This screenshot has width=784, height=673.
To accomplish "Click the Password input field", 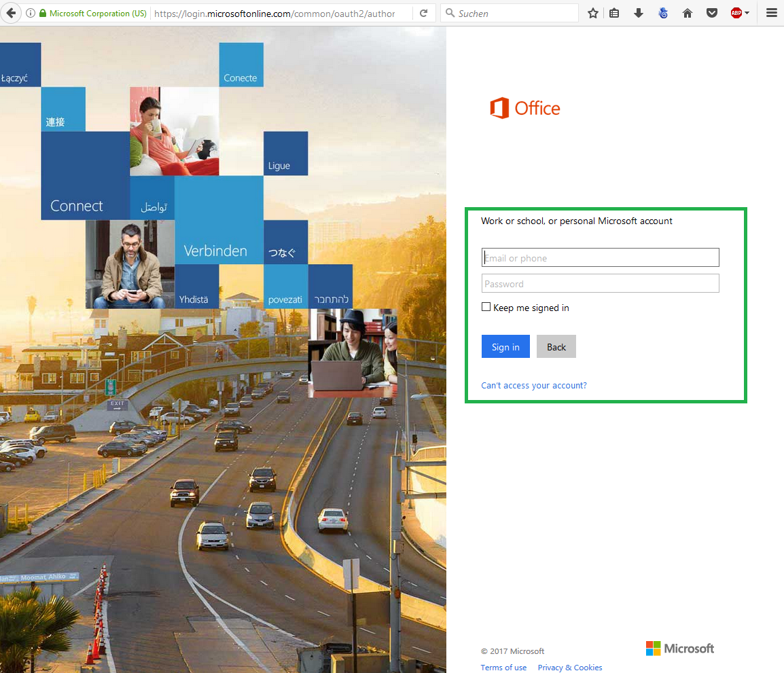I will click(x=600, y=283).
